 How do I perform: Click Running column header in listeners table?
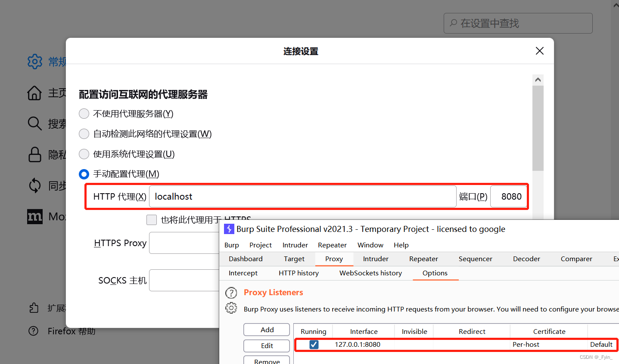pyautogui.click(x=313, y=331)
